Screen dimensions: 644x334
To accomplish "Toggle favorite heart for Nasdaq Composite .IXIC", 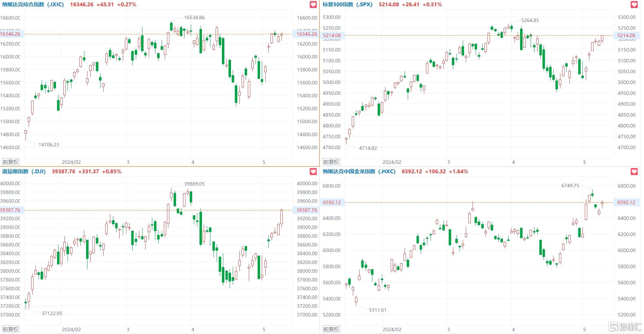I will (313, 5).
